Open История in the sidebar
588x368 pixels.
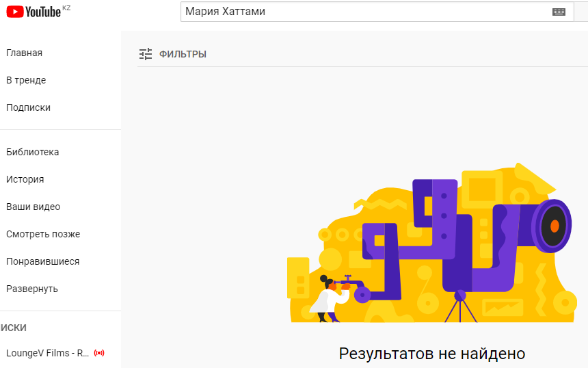(25, 179)
